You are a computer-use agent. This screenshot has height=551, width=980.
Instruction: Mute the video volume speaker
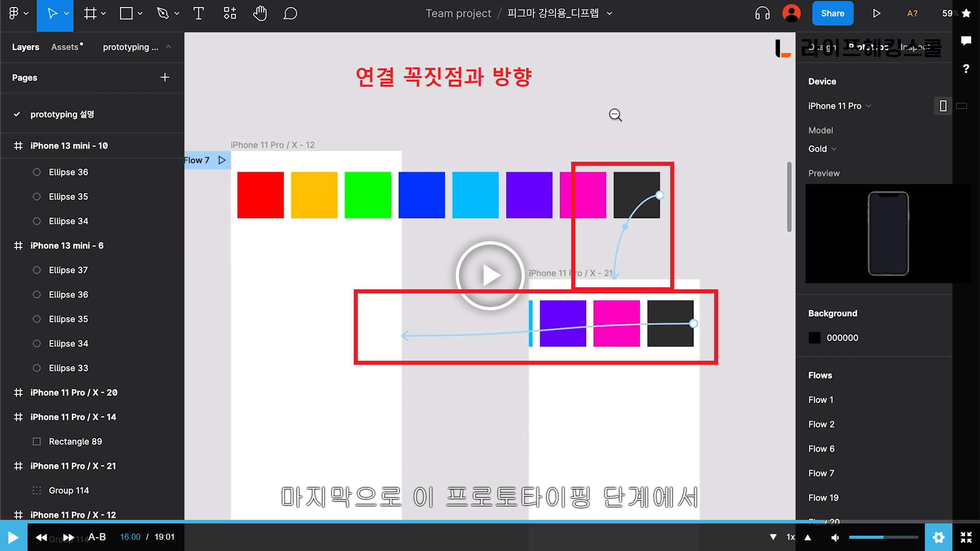[x=836, y=537]
